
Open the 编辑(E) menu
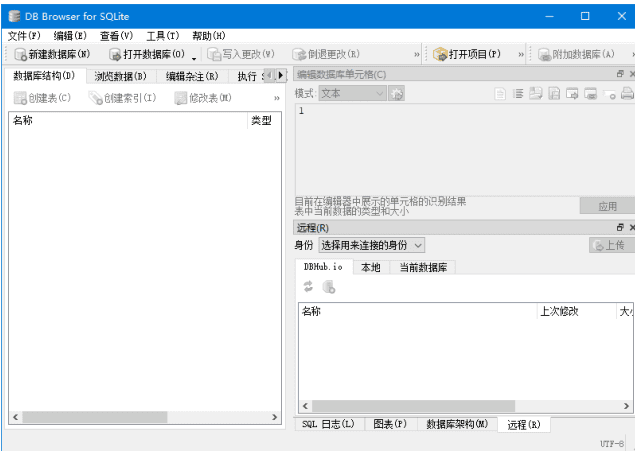point(70,36)
